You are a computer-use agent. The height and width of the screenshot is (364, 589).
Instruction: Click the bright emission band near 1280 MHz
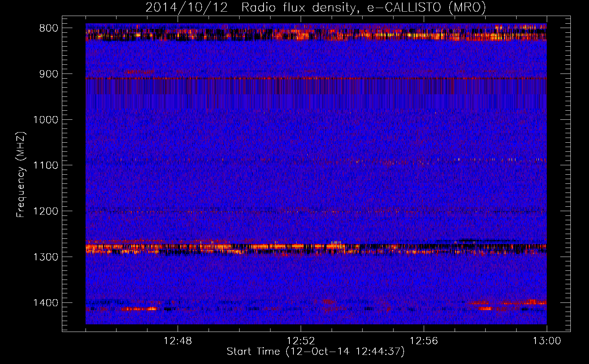[316, 248]
